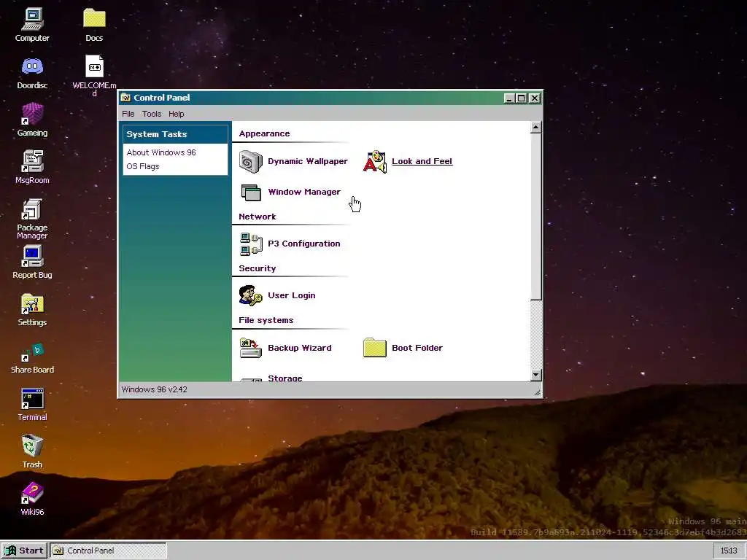The image size is (747, 560).
Task: Click the Network section heading
Action: point(258,217)
